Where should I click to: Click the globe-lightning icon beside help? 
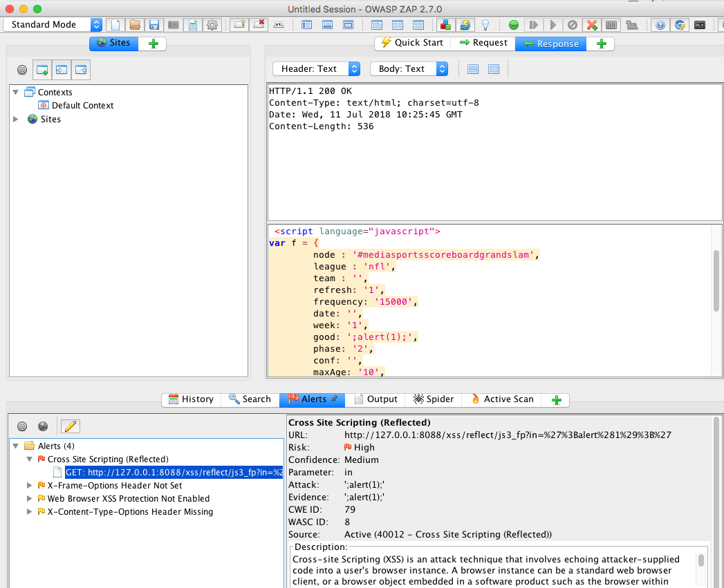pos(680,24)
